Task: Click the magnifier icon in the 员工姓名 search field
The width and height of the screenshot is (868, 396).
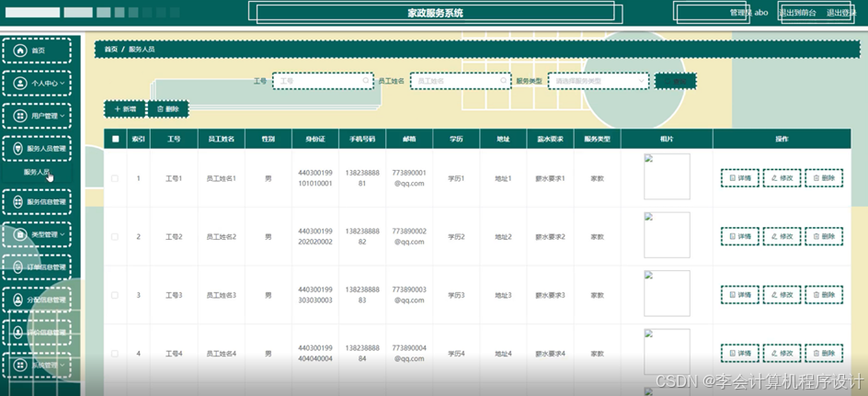Action: click(503, 81)
